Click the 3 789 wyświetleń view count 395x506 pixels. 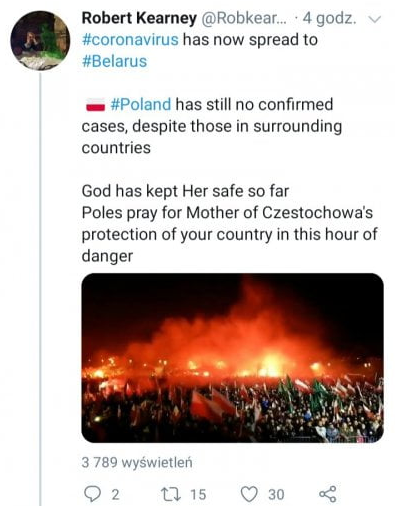[137, 463]
